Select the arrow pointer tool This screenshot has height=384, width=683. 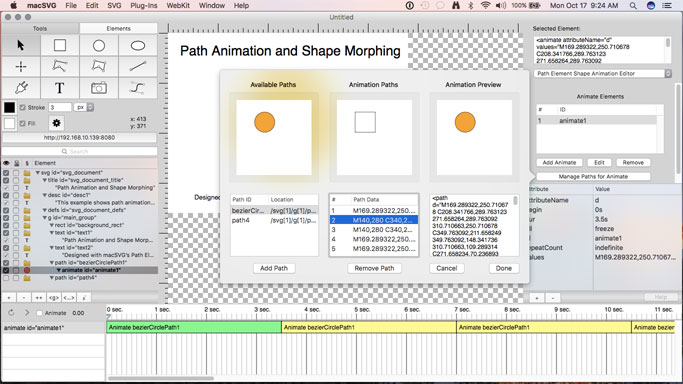(21, 45)
